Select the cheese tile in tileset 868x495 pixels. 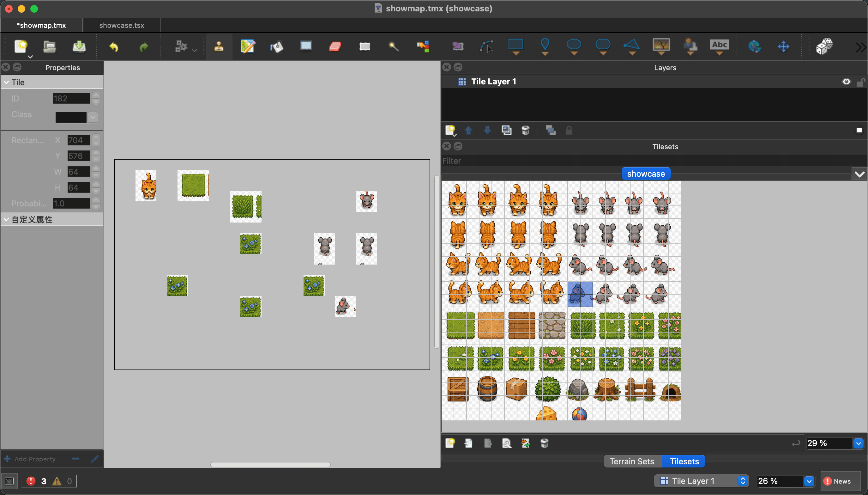(x=546, y=414)
